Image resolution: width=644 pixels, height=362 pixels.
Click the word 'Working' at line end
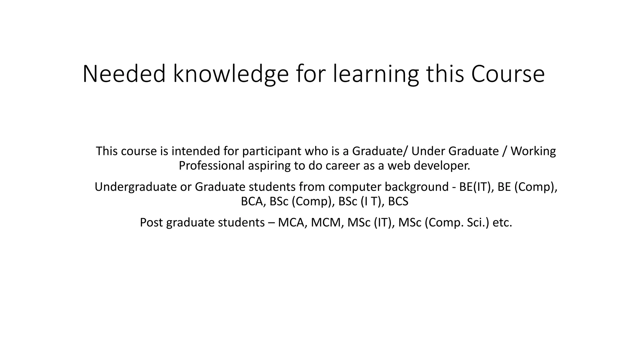(533, 151)
